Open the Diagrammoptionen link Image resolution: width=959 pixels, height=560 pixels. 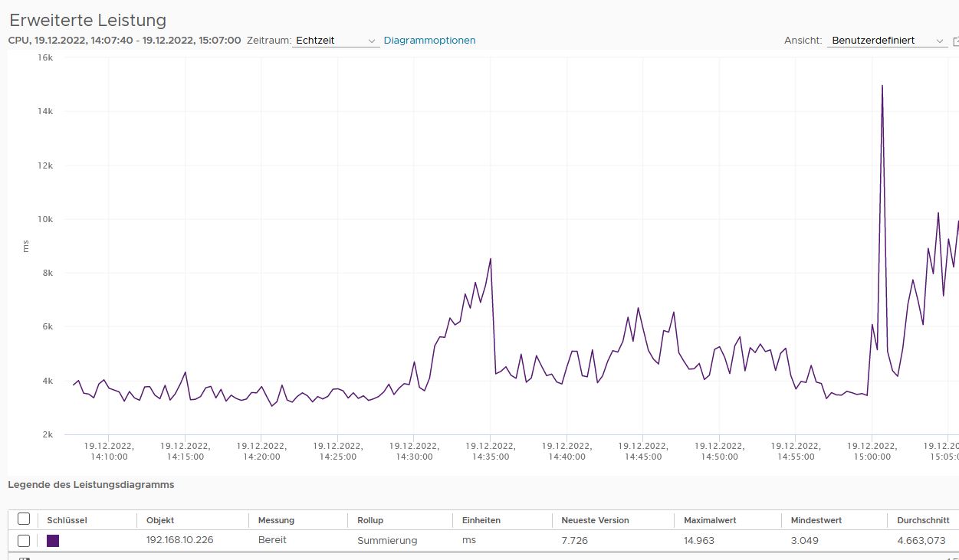point(429,41)
